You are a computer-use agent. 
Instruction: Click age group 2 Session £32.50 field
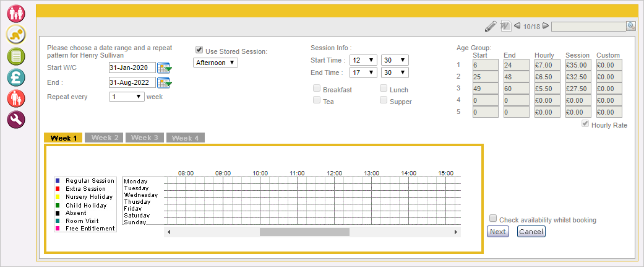point(578,77)
